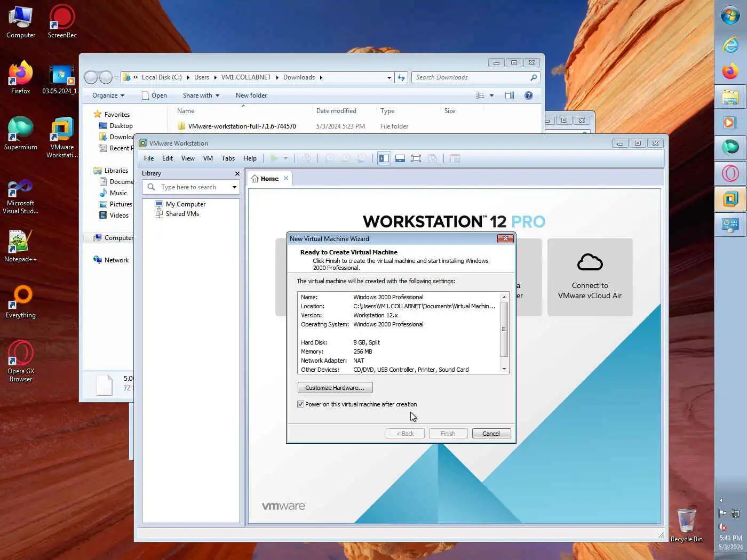Click the Open button in the Explorer toolbar
The height and width of the screenshot is (560, 747).
[154, 95]
